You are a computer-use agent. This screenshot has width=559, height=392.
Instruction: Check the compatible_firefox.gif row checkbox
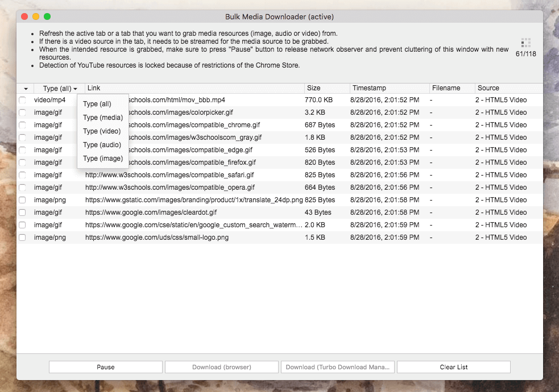[22, 162]
